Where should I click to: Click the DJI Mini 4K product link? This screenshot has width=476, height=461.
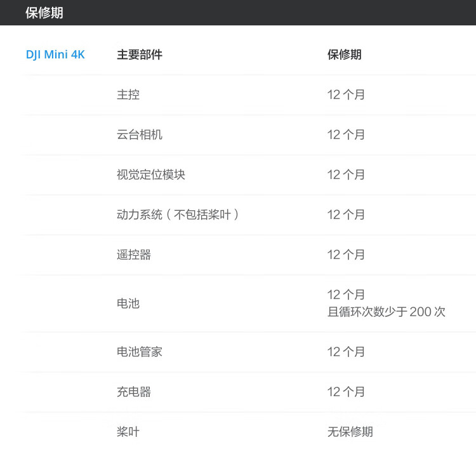55,55
